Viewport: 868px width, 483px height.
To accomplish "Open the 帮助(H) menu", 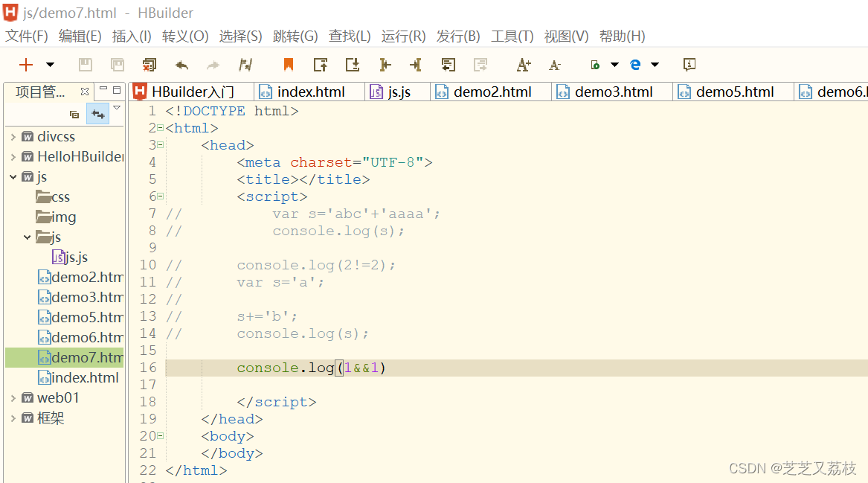I will (623, 36).
